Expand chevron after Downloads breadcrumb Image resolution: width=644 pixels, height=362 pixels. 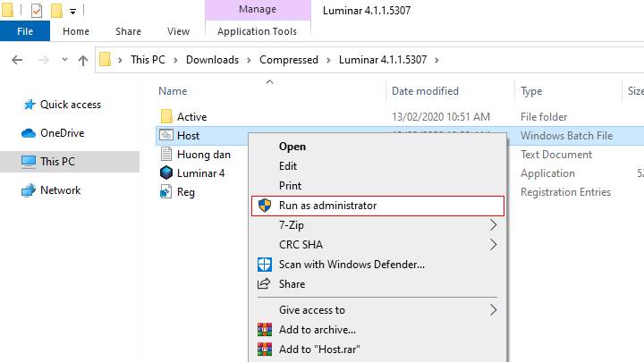(249, 60)
